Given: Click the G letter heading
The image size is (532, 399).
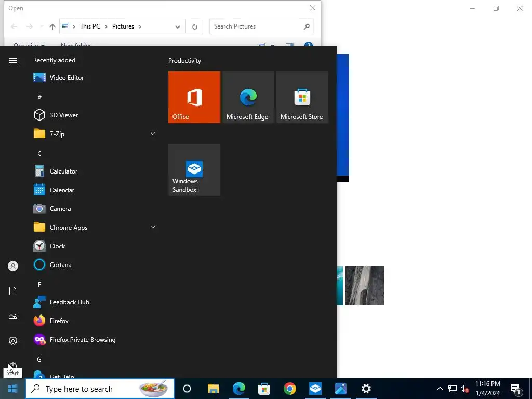Looking at the screenshot, I should 39,359.
